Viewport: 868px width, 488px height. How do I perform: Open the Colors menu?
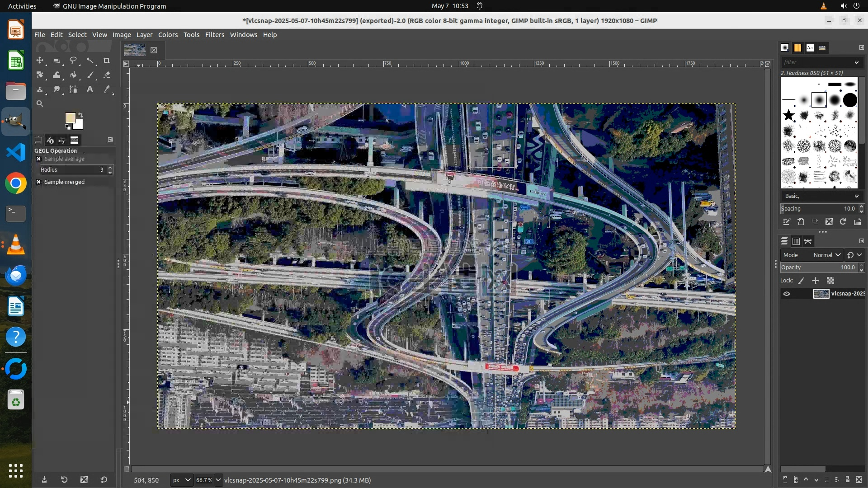[x=168, y=35]
